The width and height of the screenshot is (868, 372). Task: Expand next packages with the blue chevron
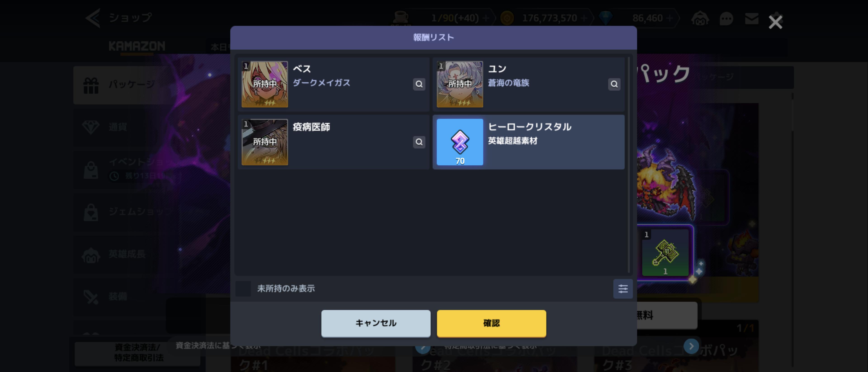[x=691, y=346]
